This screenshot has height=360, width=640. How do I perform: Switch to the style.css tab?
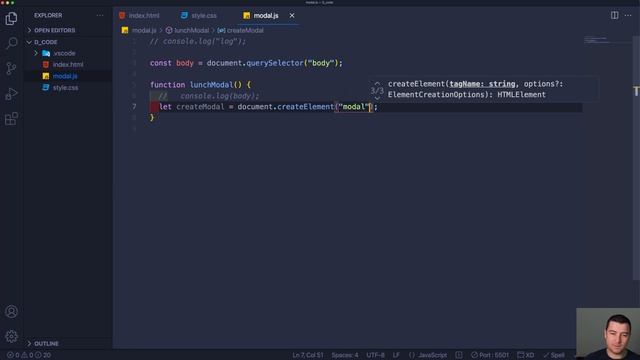click(x=199, y=16)
